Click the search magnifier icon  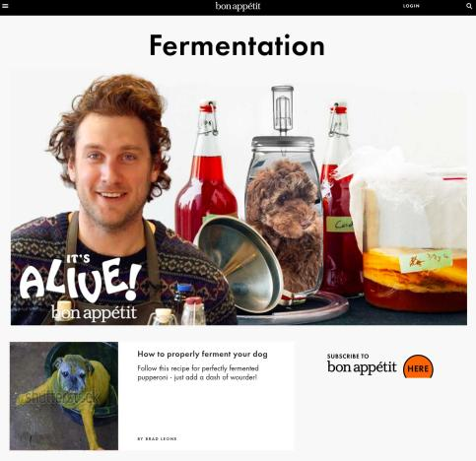469,6
